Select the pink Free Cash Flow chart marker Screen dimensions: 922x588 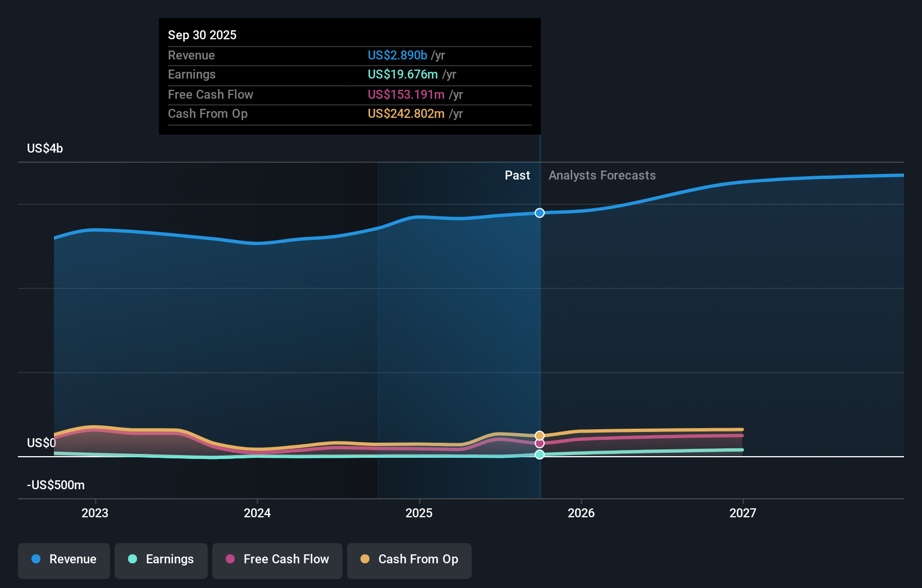pos(539,444)
